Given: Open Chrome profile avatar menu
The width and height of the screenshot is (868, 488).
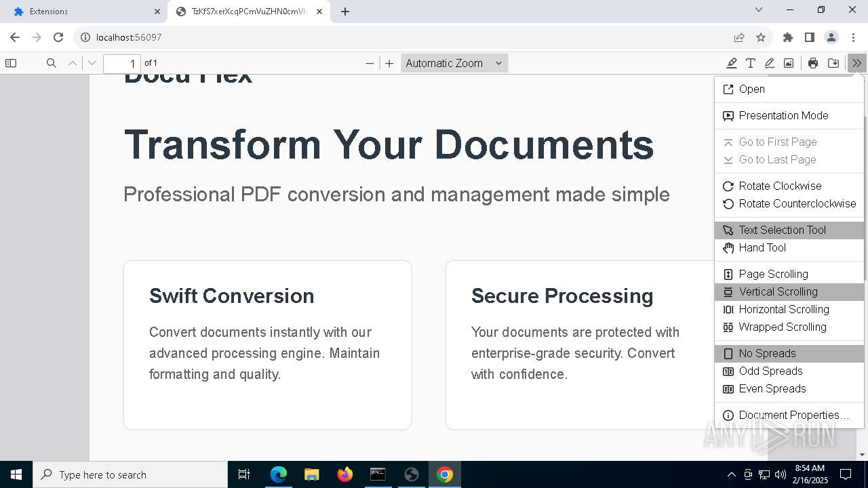Looking at the screenshot, I should click(x=831, y=37).
